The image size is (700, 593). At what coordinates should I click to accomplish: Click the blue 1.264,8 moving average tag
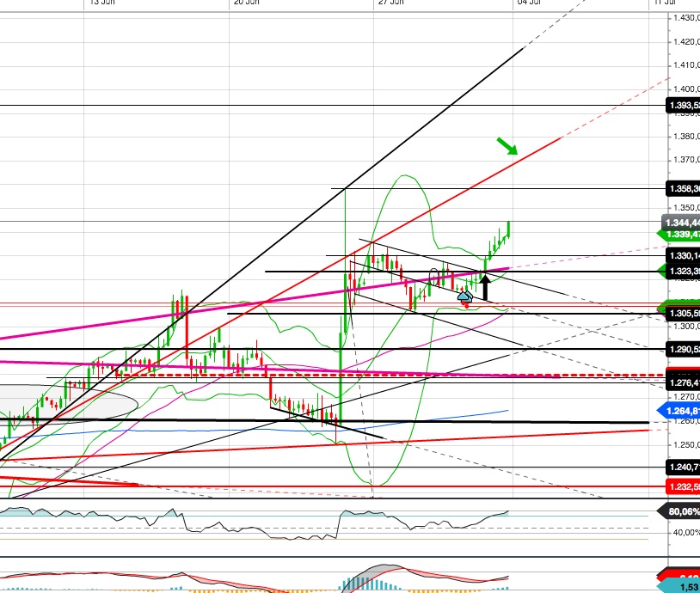[x=679, y=411]
